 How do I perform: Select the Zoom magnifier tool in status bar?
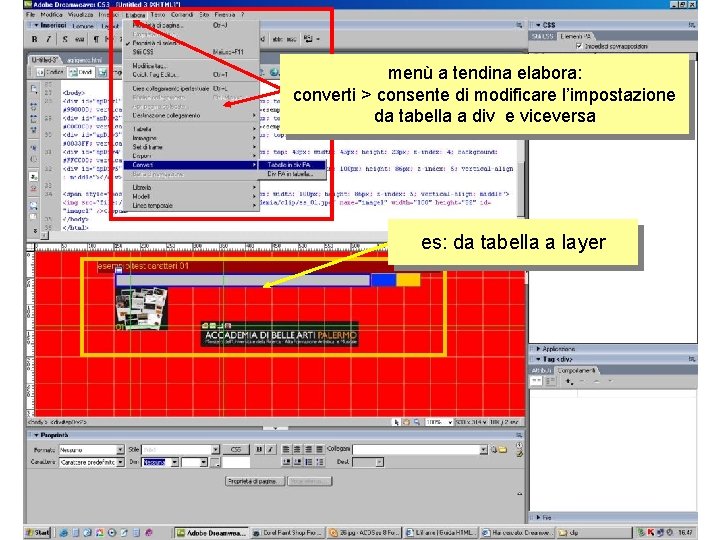point(416,422)
